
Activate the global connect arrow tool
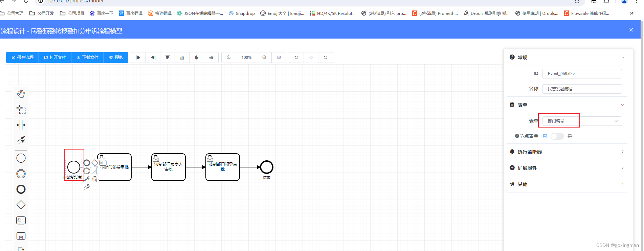pos(21,140)
